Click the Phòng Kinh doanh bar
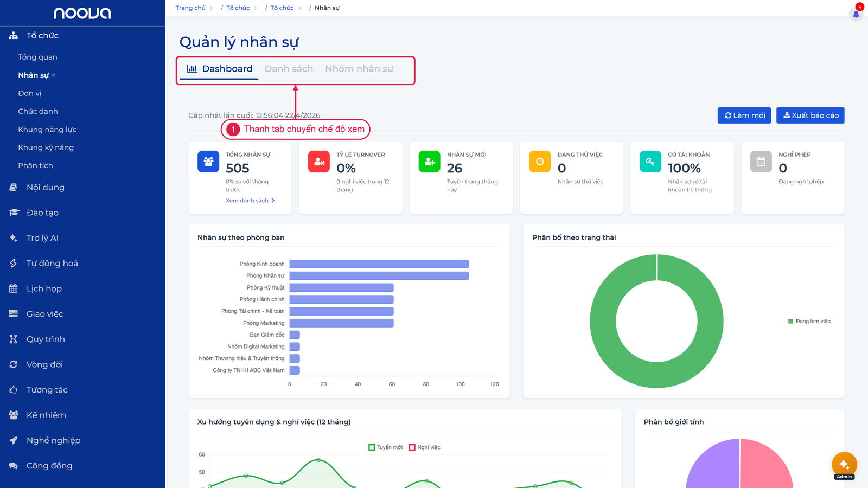This screenshot has height=488, width=868. (379, 264)
